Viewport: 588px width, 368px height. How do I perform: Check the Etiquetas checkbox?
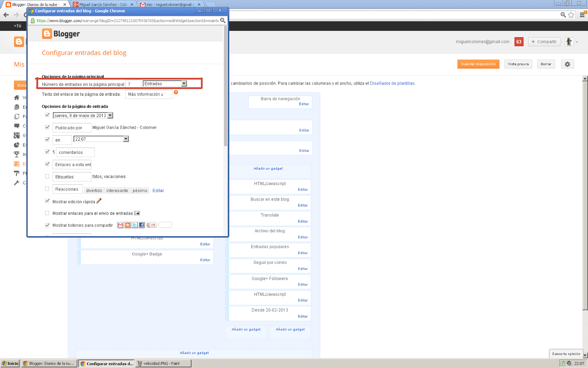[47, 176]
